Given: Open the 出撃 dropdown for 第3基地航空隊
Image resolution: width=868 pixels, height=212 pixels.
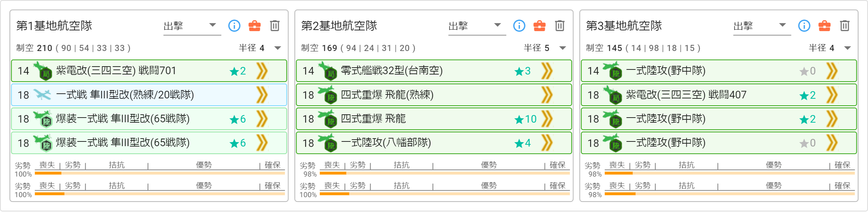Looking at the screenshot, I should (762, 26).
